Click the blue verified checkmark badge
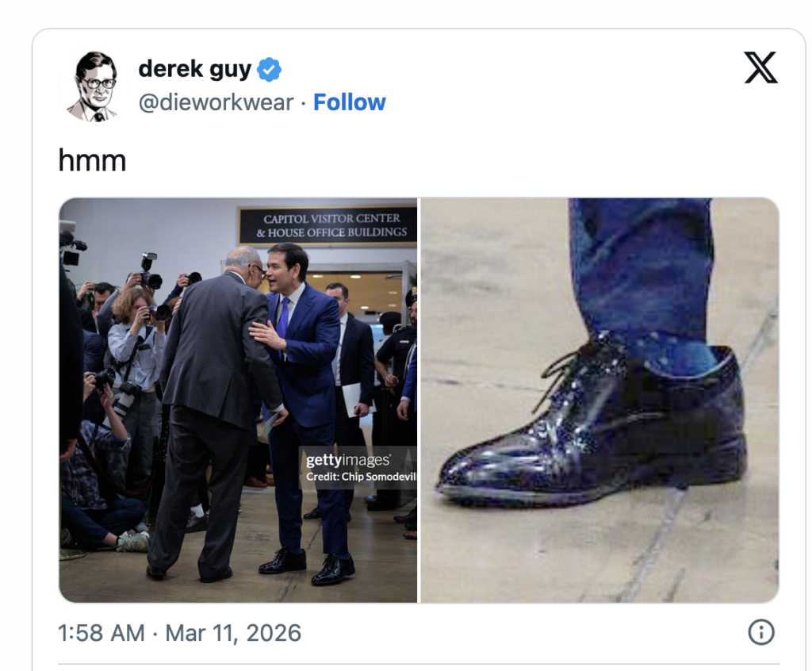 click(x=270, y=70)
